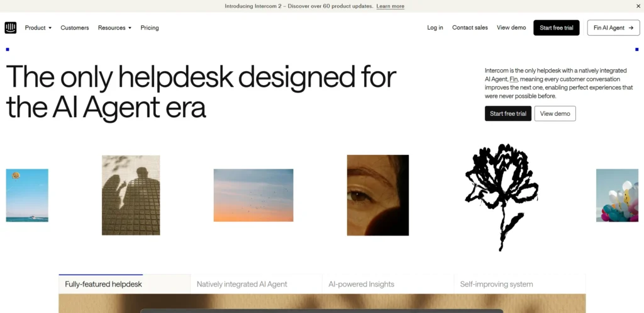Open Contact sales

[x=470, y=28]
